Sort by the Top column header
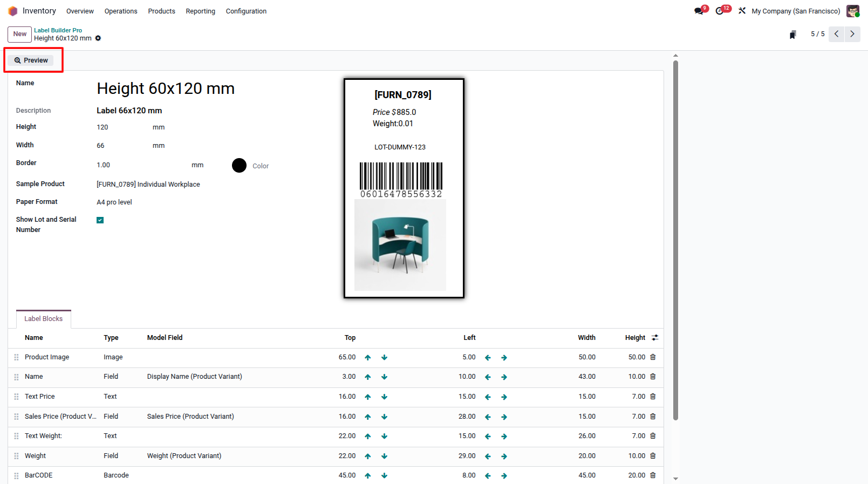Viewport: 868px width, 484px height. [x=350, y=338]
